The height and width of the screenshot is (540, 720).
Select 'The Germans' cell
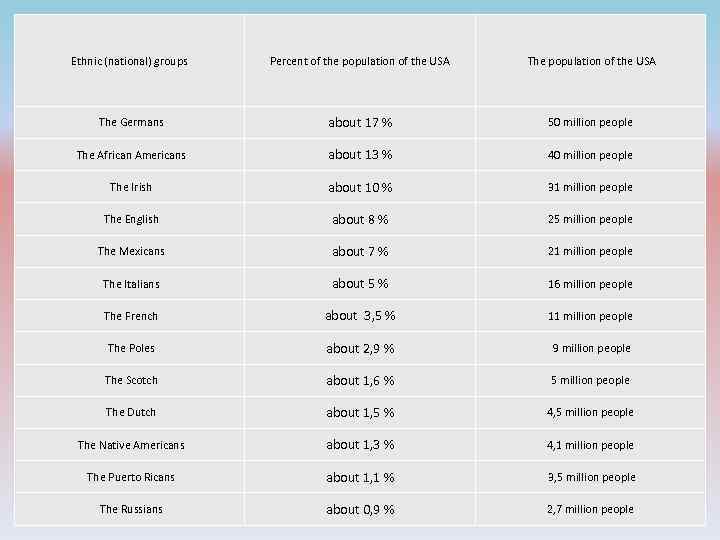coord(131,123)
